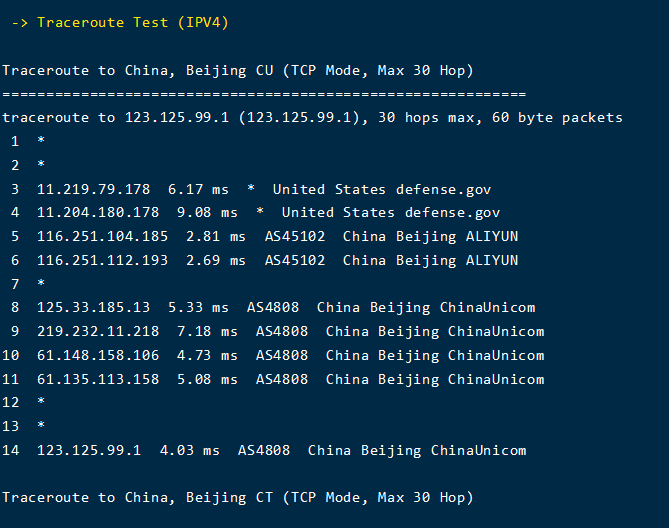Click hop 11 IP 61.135.113.158
The height and width of the screenshot is (528, 669).
[98, 379]
